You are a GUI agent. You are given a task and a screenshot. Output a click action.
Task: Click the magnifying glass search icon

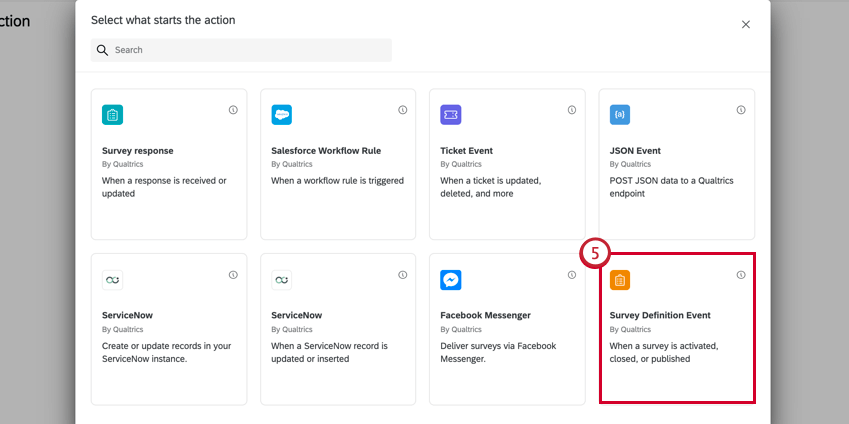[102, 50]
